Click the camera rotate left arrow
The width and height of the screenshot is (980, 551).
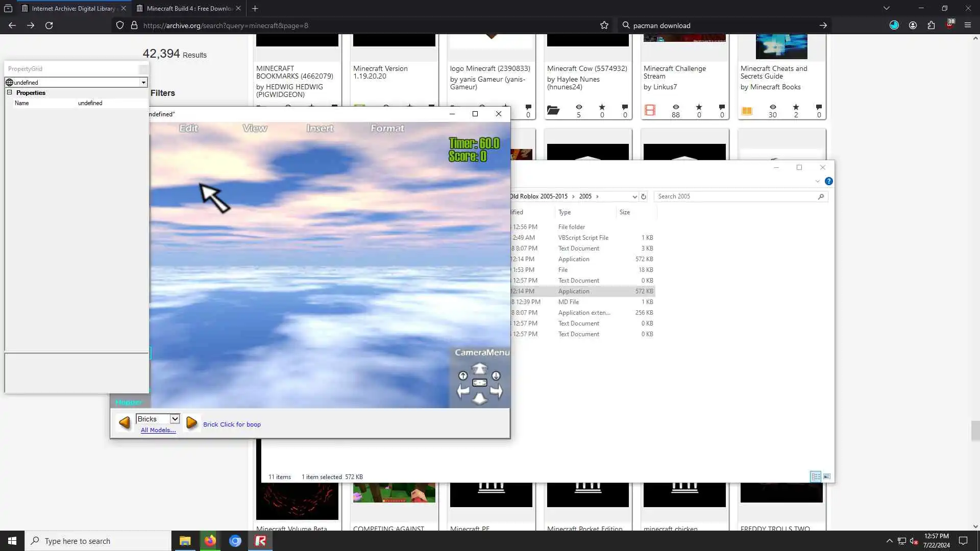[463, 392]
